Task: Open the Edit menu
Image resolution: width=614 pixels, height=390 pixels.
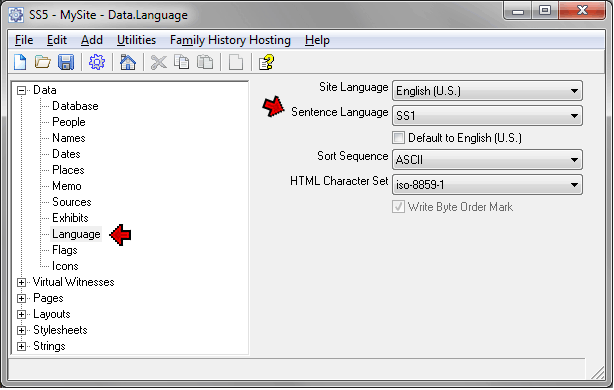Action: point(57,40)
